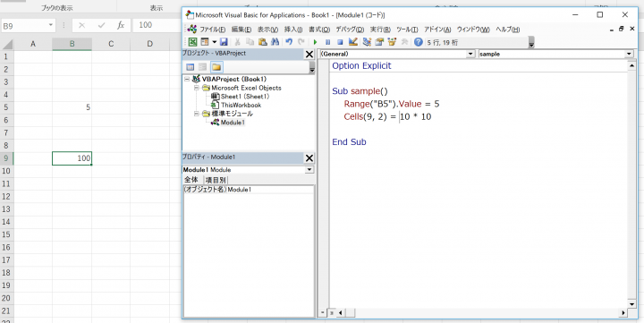Click the View Microsoft Excel toolbar icon
The width and height of the screenshot is (644, 323).
(x=193, y=42)
